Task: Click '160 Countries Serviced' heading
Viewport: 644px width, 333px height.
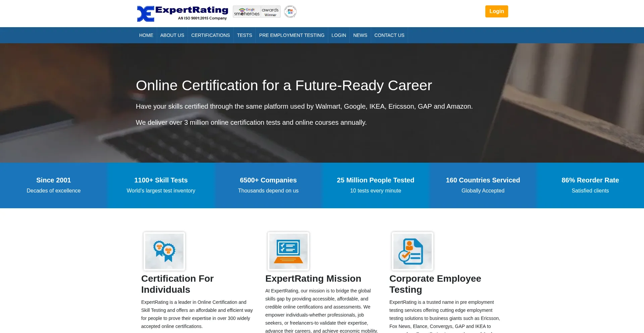Action: tap(483, 180)
